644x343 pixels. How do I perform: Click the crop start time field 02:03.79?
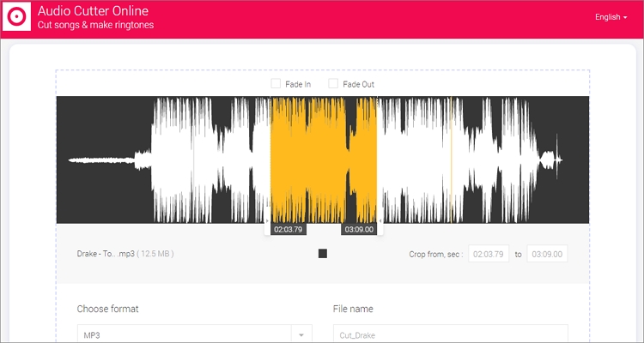[x=489, y=254]
